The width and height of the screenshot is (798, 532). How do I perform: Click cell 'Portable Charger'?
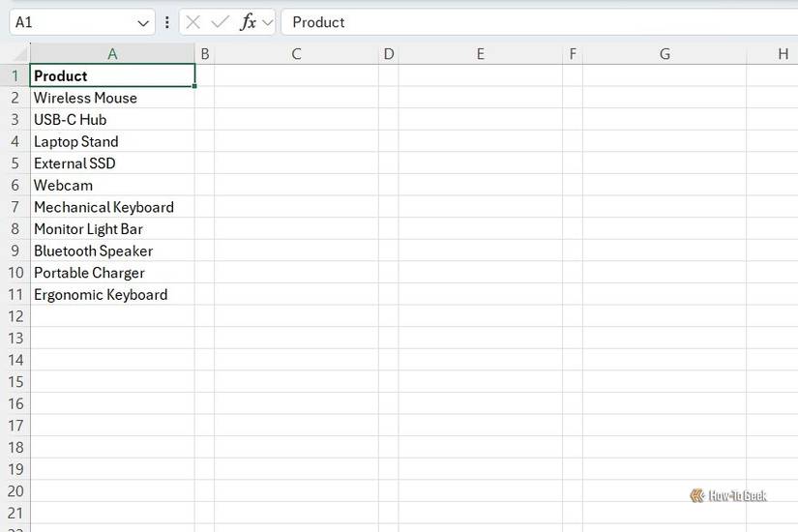pos(112,273)
